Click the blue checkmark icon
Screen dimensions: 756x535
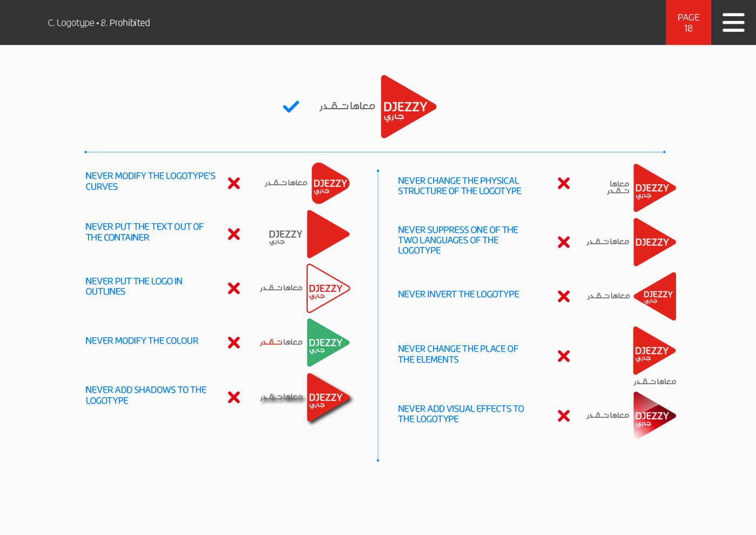(x=291, y=106)
